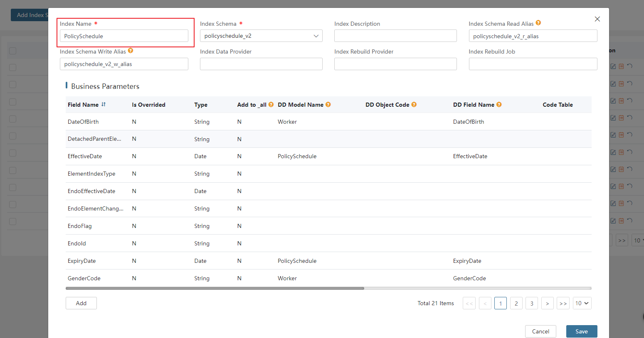This screenshot has height=338, width=644.
Task: Select the GenderCode field name cell
Action: click(84, 278)
